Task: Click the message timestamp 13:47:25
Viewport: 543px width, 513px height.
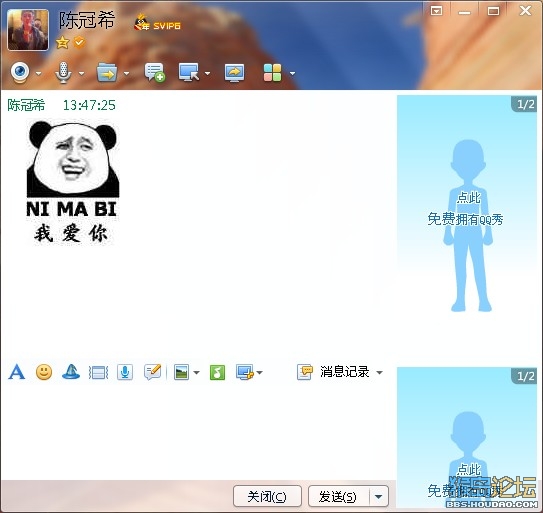Action: (x=89, y=105)
